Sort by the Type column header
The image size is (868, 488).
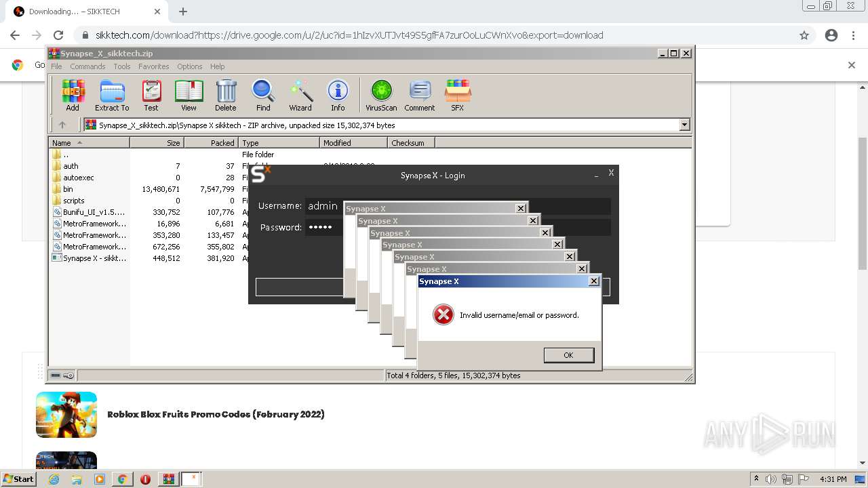[279, 143]
